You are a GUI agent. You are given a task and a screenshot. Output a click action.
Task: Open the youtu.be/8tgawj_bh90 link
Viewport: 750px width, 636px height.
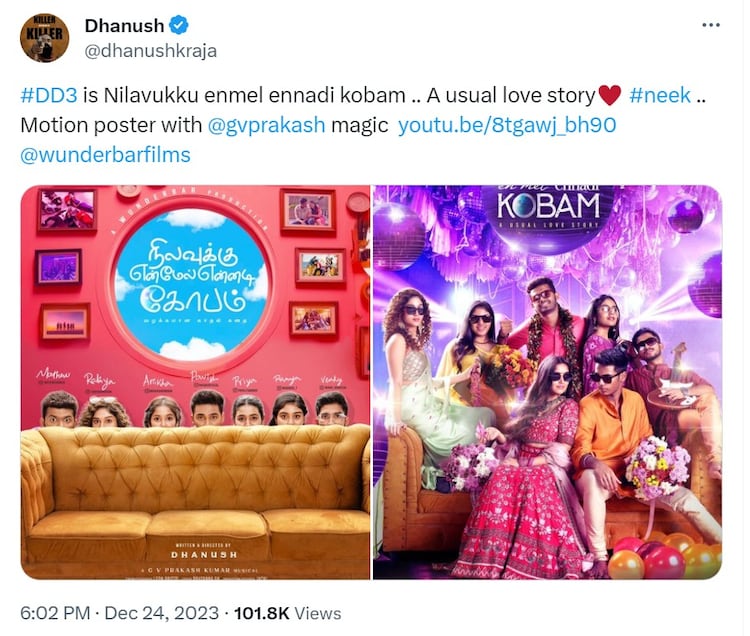tap(507, 125)
